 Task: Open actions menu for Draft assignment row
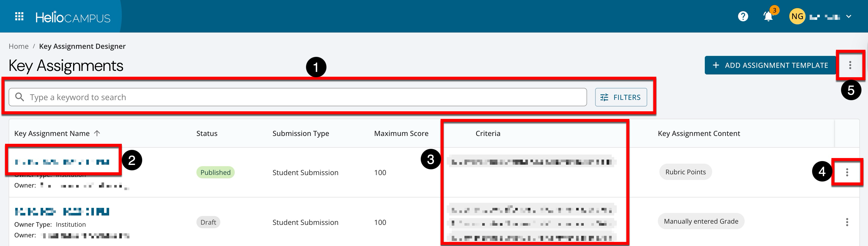point(847,222)
